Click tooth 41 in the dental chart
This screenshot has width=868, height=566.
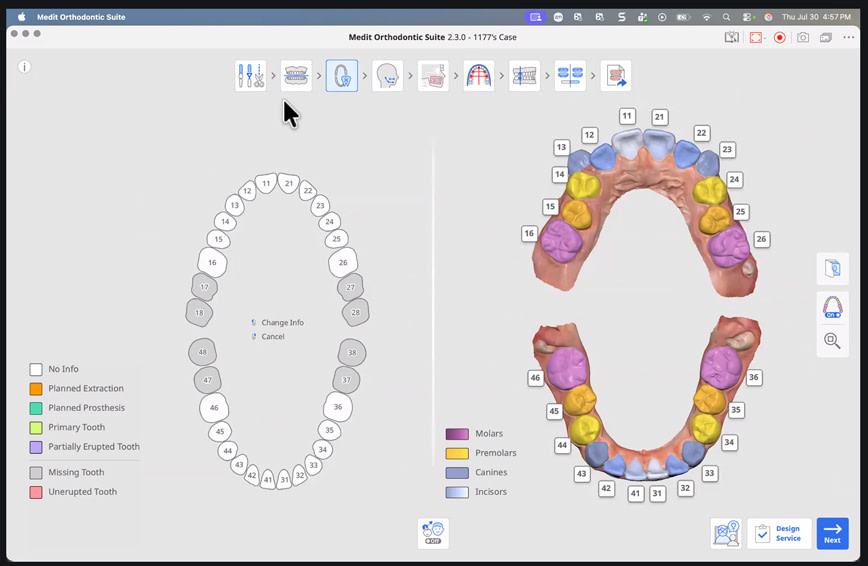click(268, 479)
